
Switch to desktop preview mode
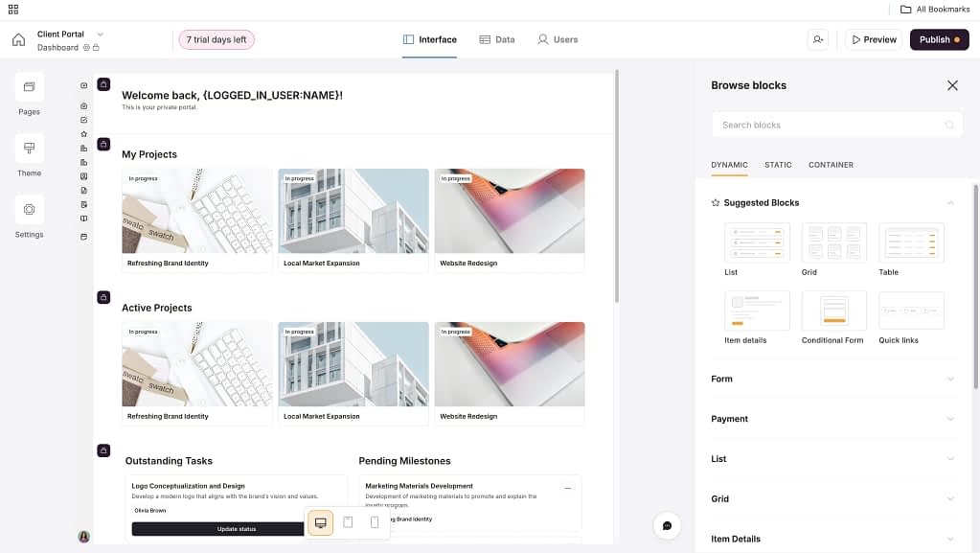(x=321, y=522)
